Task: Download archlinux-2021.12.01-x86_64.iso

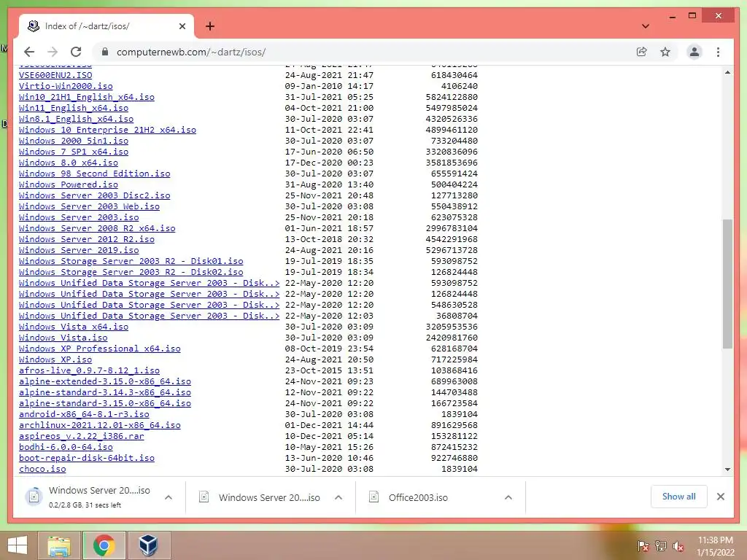Action: click(x=100, y=426)
